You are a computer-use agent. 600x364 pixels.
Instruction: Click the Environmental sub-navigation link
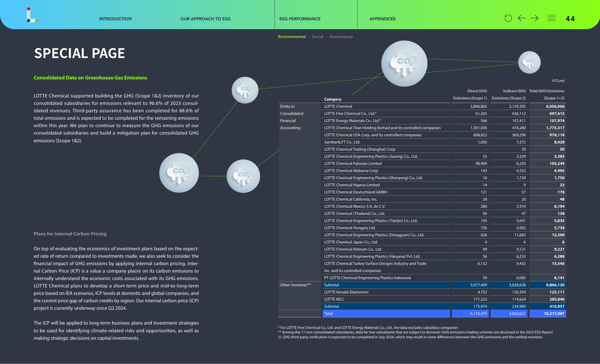click(292, 37)
